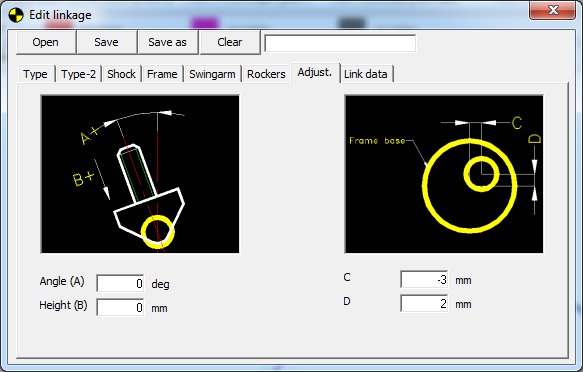Go to the Frame tab
The height and width of the screenshot is (372, 583).
pyautogui.click(x=162, y=74)
